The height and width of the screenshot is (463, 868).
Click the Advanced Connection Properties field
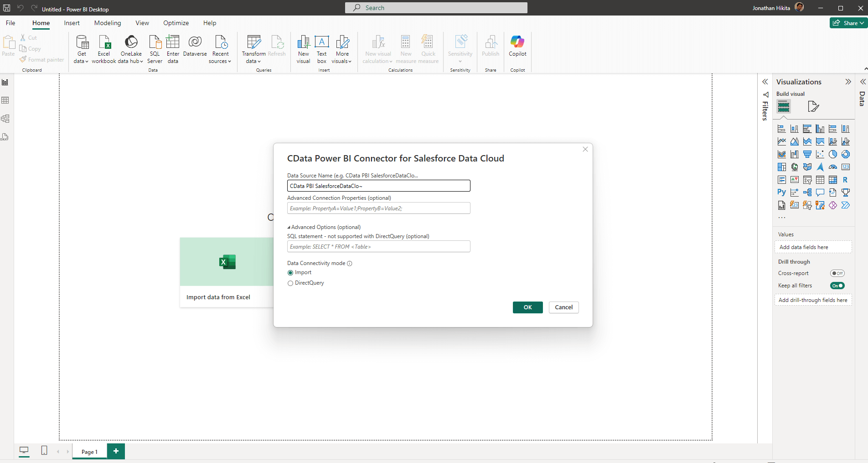pyautogui.click(x=379, y=208)
